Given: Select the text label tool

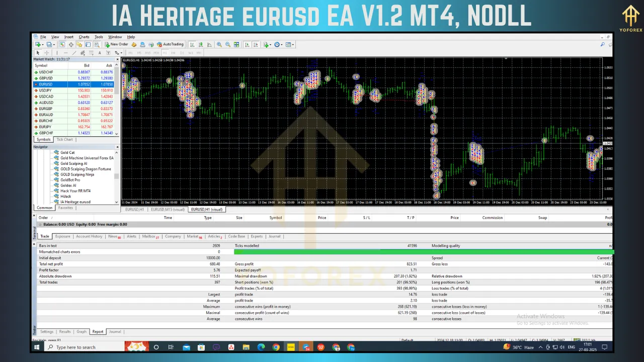Looking at the screenshot, I should point(108,53).
